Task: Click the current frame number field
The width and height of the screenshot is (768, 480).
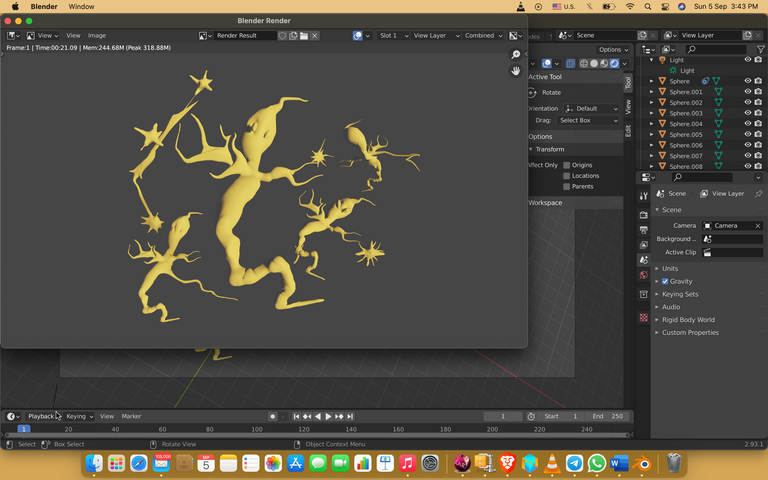Action: coord(503,416)
